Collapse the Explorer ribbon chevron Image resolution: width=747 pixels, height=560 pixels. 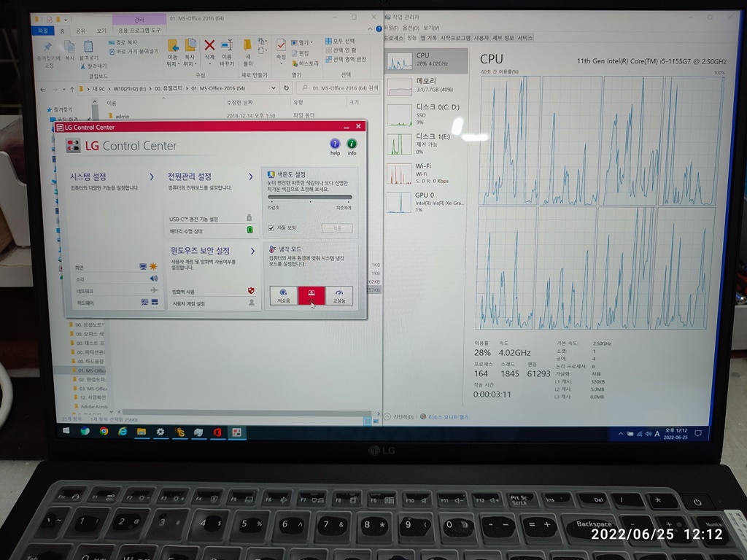[x=370, y=29]
